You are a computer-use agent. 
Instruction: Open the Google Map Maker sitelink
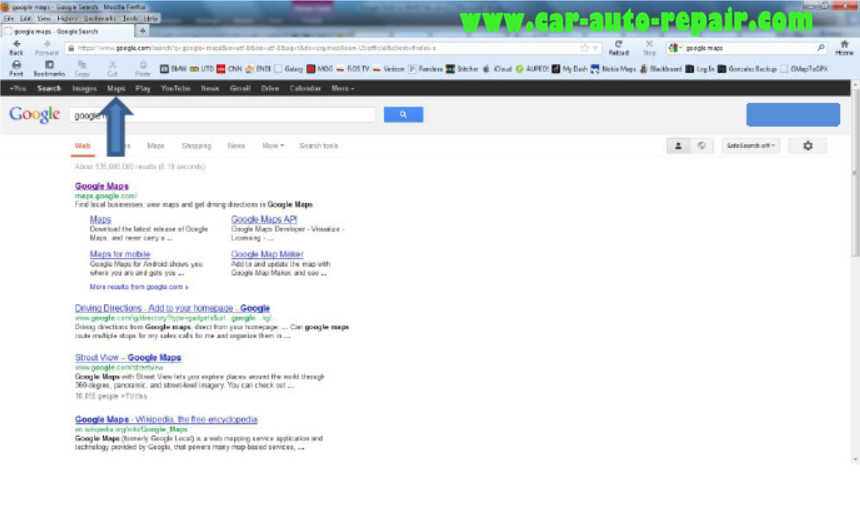click(267, 254)
